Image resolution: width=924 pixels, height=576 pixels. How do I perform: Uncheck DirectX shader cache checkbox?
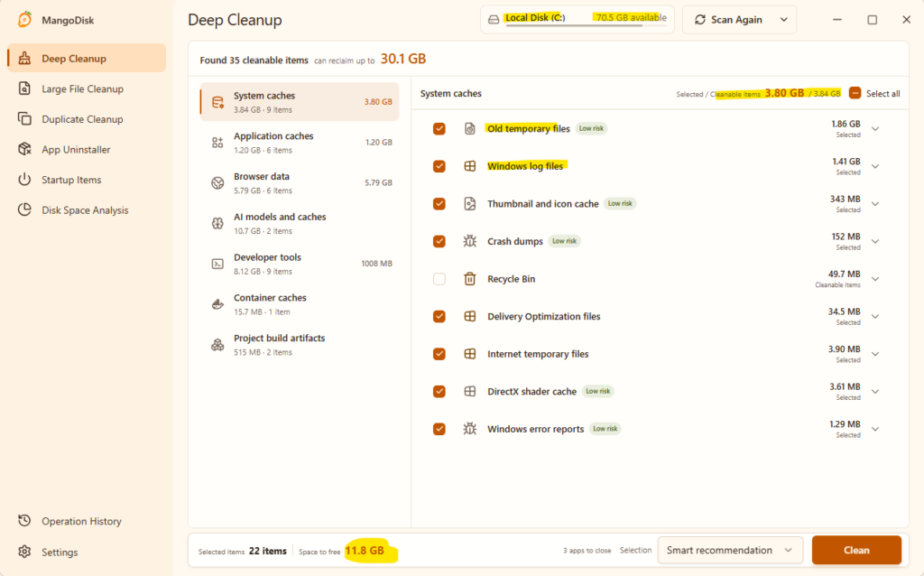point(439,392)
